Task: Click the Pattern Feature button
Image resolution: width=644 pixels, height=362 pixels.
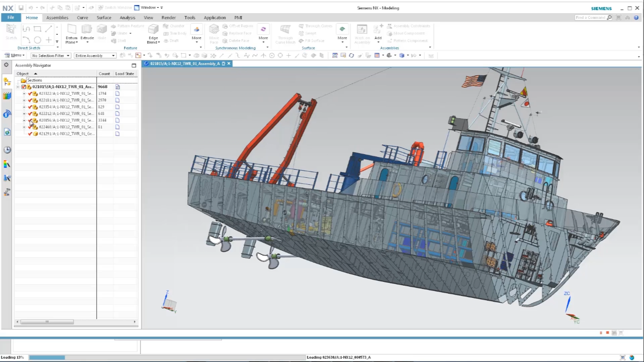Action: [128, 26]
